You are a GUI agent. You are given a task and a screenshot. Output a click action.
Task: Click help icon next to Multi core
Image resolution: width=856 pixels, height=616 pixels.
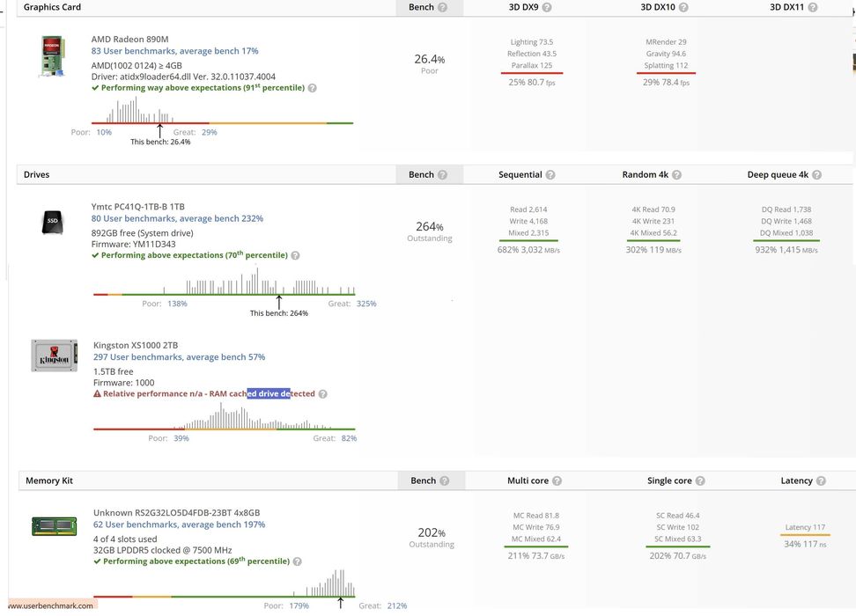coord(557,481)
